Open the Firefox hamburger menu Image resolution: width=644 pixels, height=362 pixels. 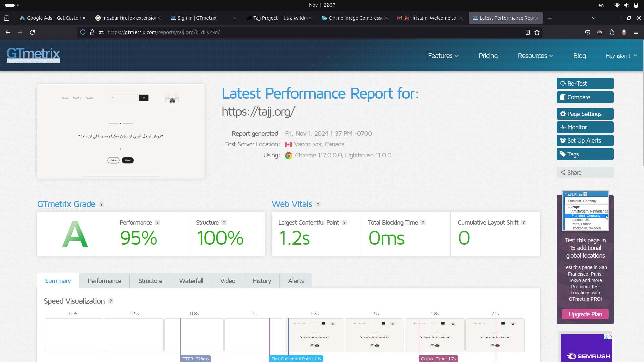(x=636, y=32)
